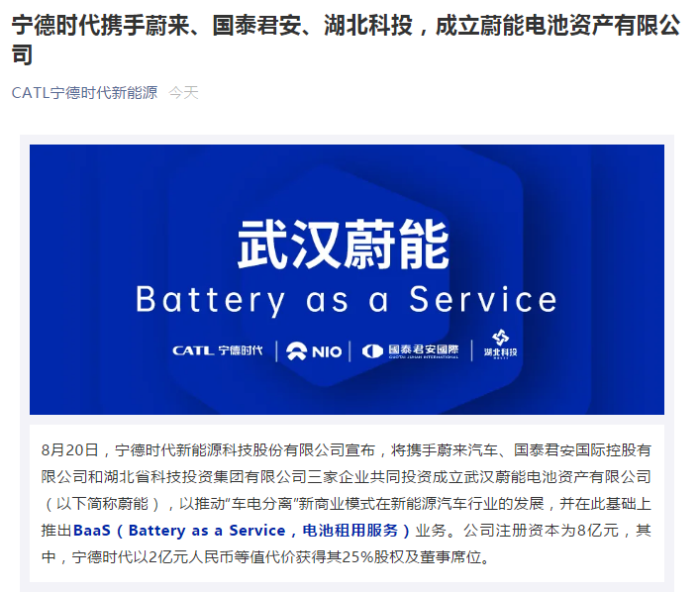Click the CATL 宁德时代 logo in banner

pos(217,350)
